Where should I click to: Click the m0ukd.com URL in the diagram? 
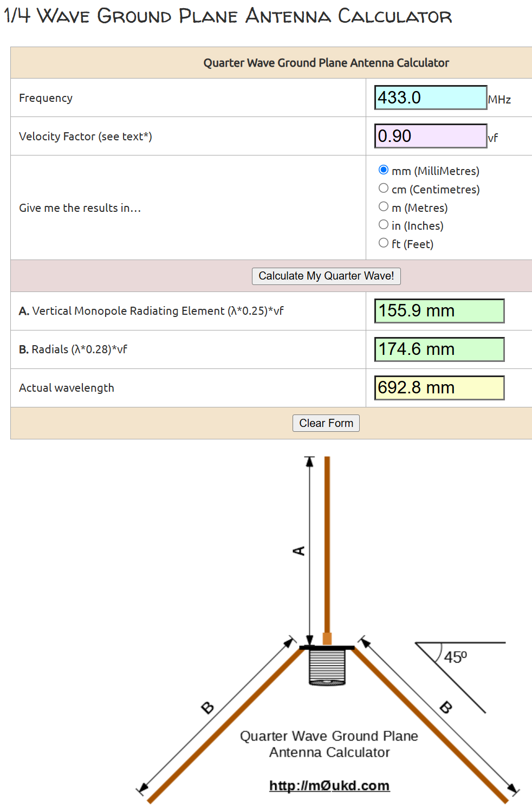(x=329, y=786)
